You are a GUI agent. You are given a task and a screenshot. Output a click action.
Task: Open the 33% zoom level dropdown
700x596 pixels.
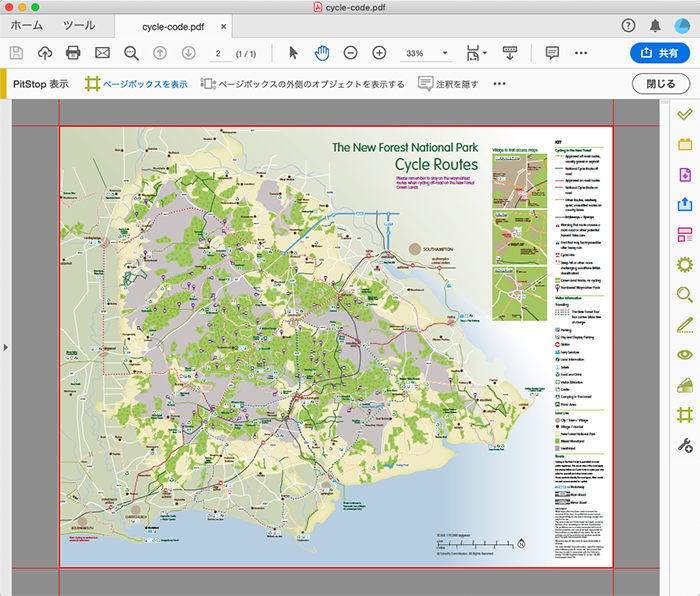coord(426,54)
